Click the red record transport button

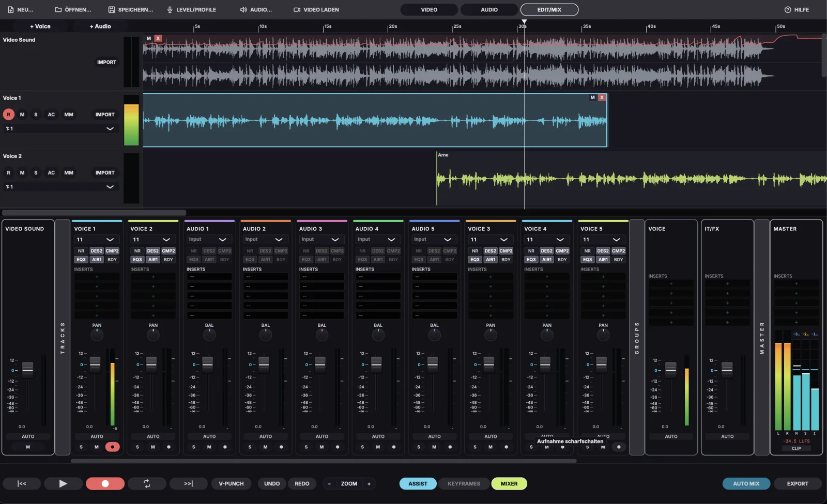(105, 484)
